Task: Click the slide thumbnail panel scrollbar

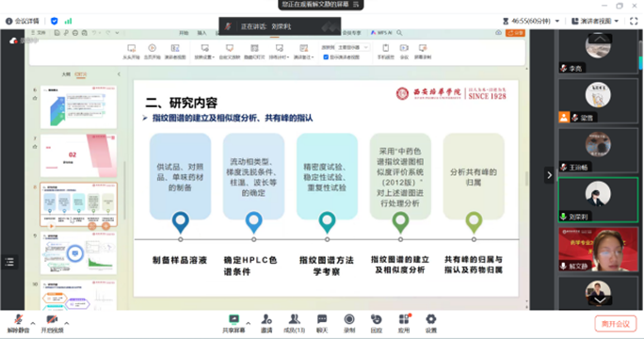Action: pos(125,189)
